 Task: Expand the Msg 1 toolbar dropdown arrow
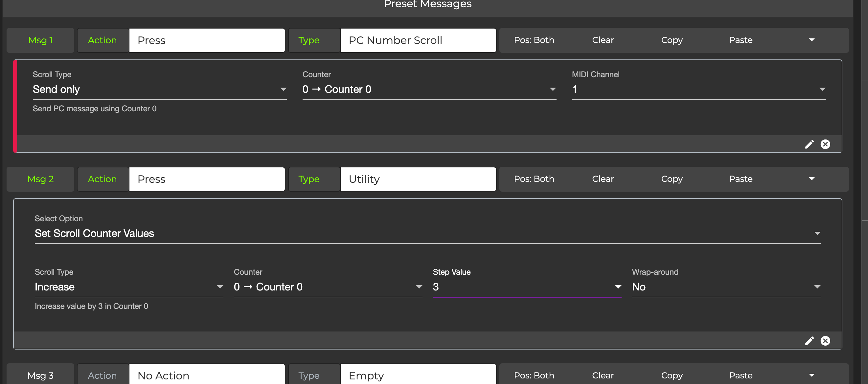click(812, 40)
